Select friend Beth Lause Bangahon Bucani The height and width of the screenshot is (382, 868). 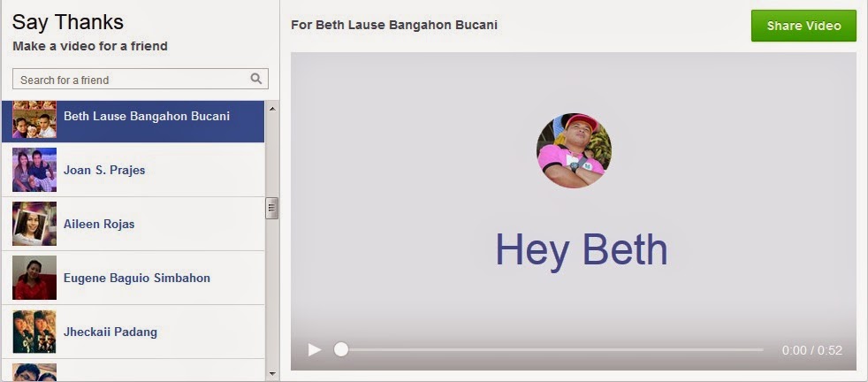click(x=133, y=121)
